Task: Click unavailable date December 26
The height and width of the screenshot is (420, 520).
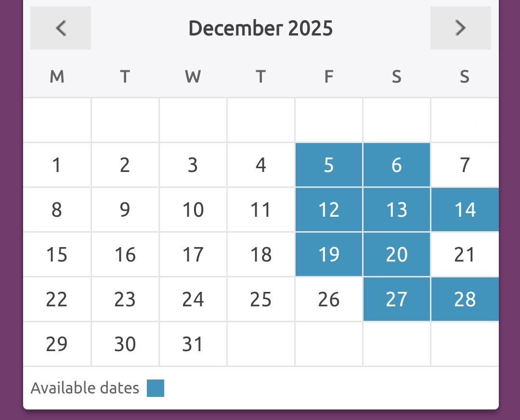Action: 329,299
